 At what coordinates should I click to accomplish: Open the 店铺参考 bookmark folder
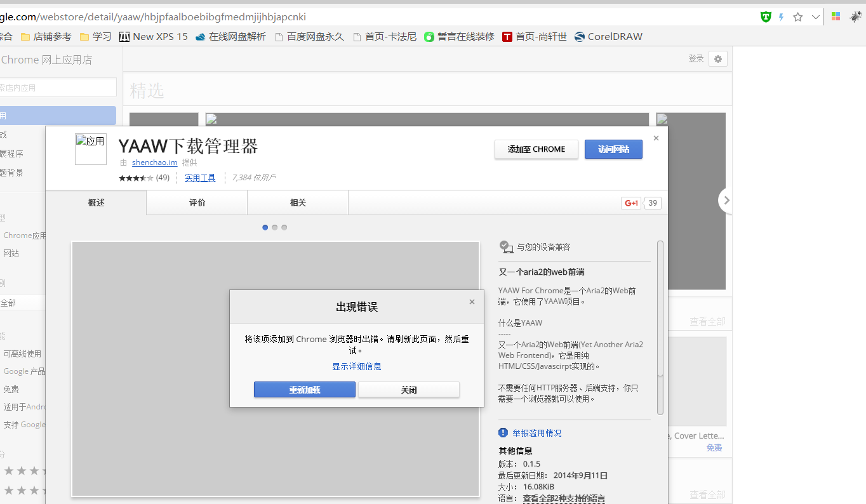46,37
